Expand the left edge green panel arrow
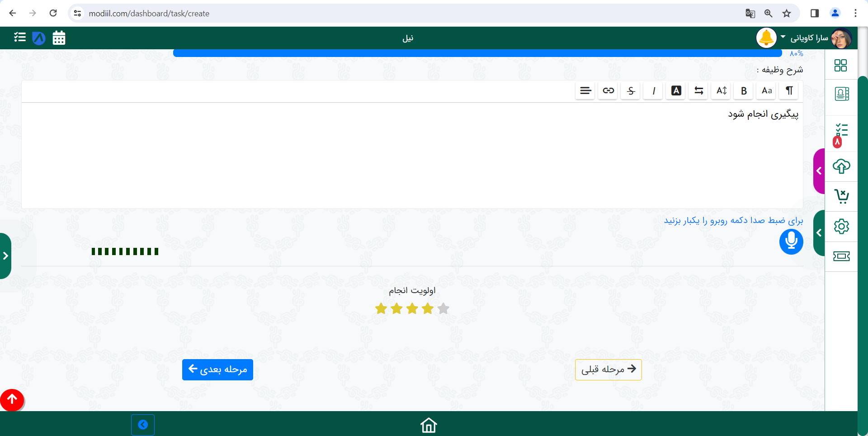 [5, 256]
